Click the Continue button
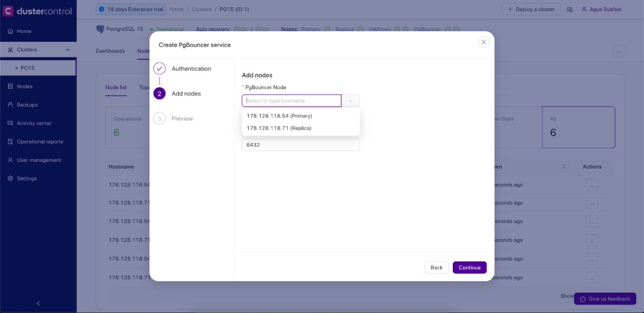Image resolution: width=644 pixels, height=313 pixels. pos(469,267)
